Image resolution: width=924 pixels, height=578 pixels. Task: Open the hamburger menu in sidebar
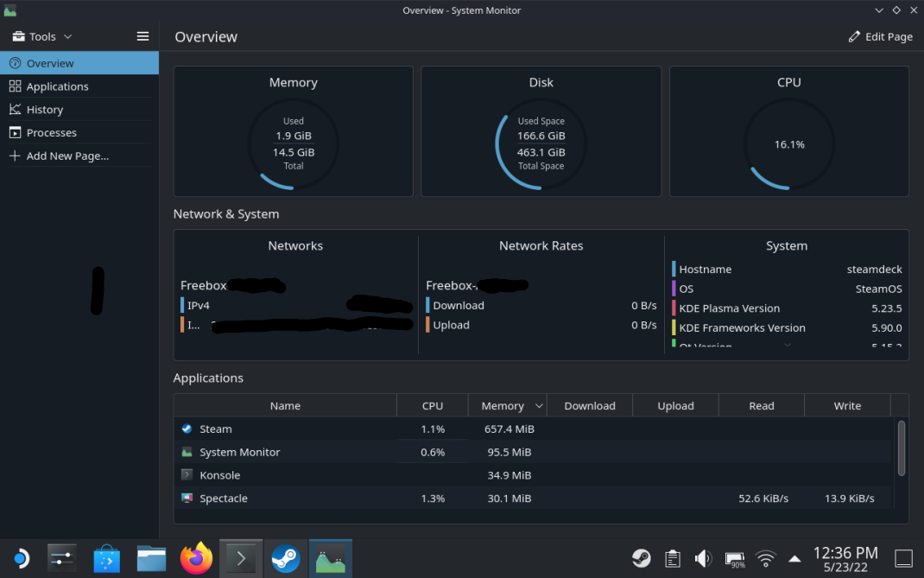pyautogui.click(x=142, y=36)
